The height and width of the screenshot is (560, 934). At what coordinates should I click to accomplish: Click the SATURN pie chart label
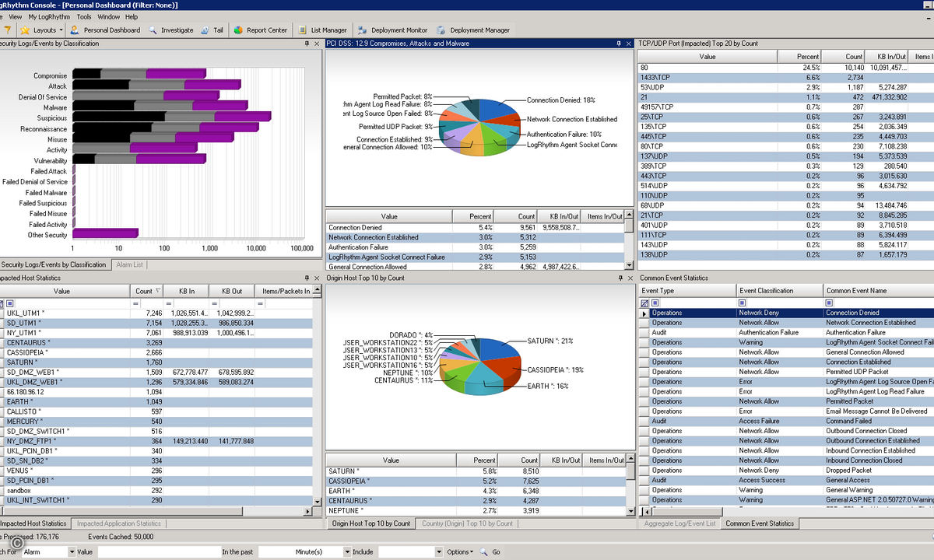(x=550, y=341)
